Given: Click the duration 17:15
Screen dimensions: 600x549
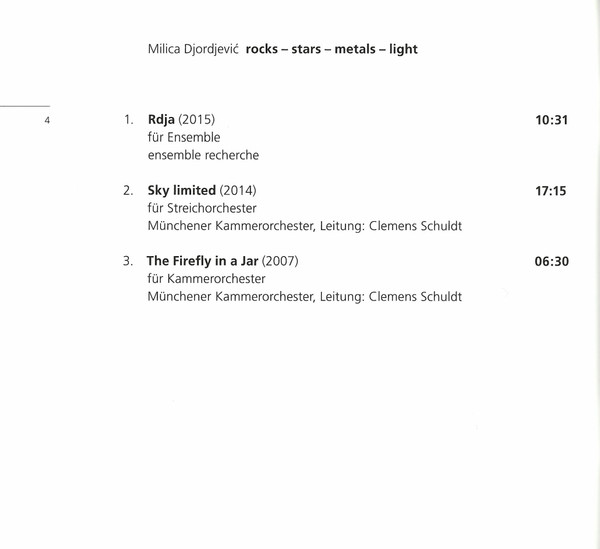Looking at the screenshot, I should pos(551,190).
